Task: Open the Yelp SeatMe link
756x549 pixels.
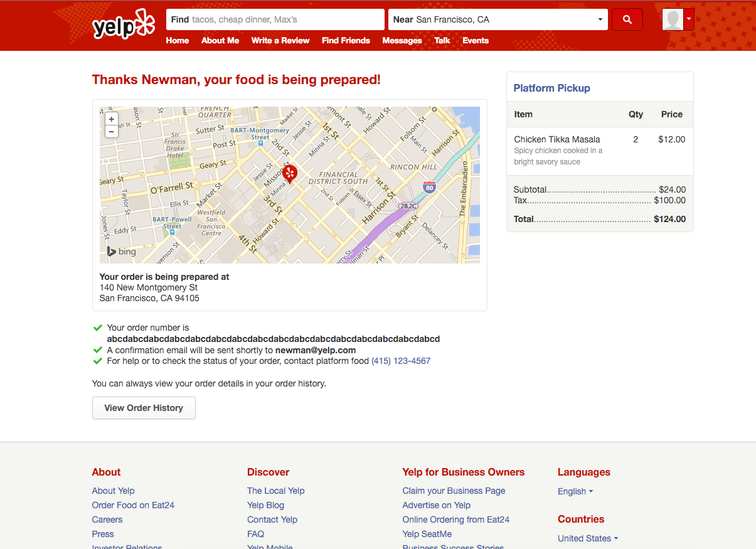Action: [427, 534]
